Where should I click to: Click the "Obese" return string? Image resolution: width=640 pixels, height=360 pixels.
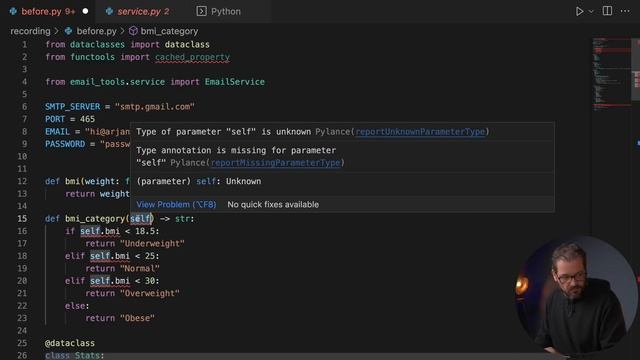(138, 318)
